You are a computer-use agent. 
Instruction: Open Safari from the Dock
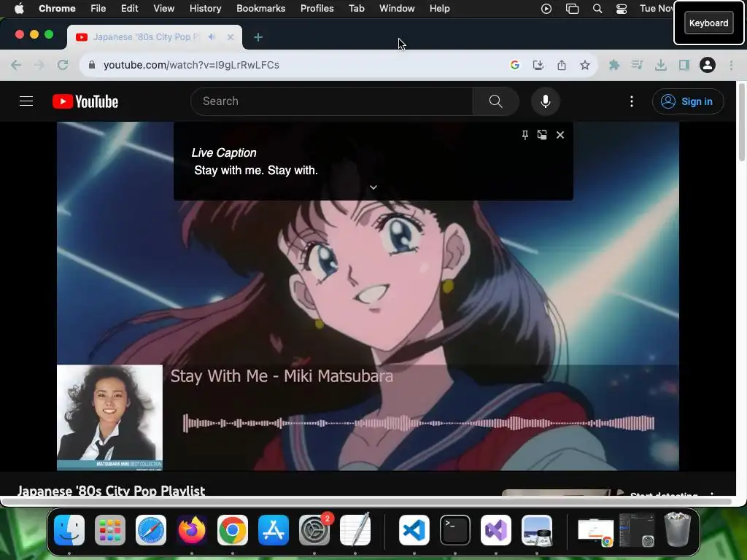tap(151, 529)
